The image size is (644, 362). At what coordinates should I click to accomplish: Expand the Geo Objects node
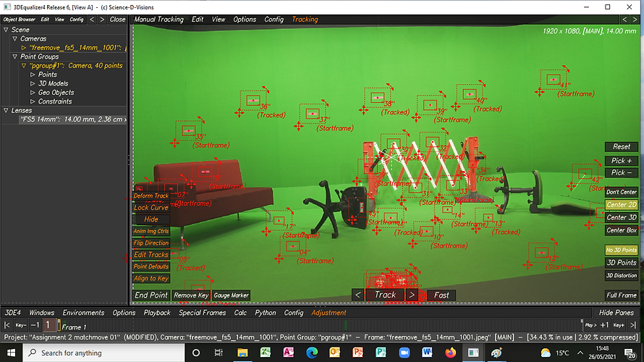(x=33, y=93)
